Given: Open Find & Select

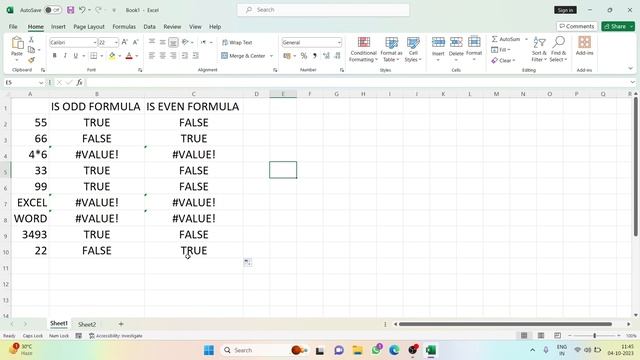Looking at the screenshot, I should (x=558, y=49).
